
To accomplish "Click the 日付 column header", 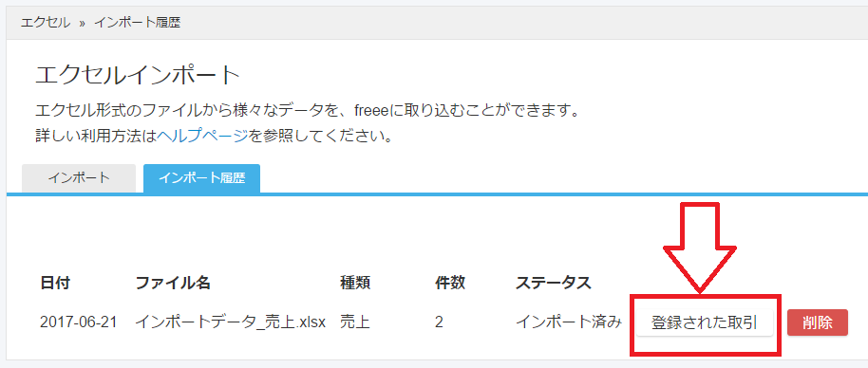I will click(x=55, y=284).
